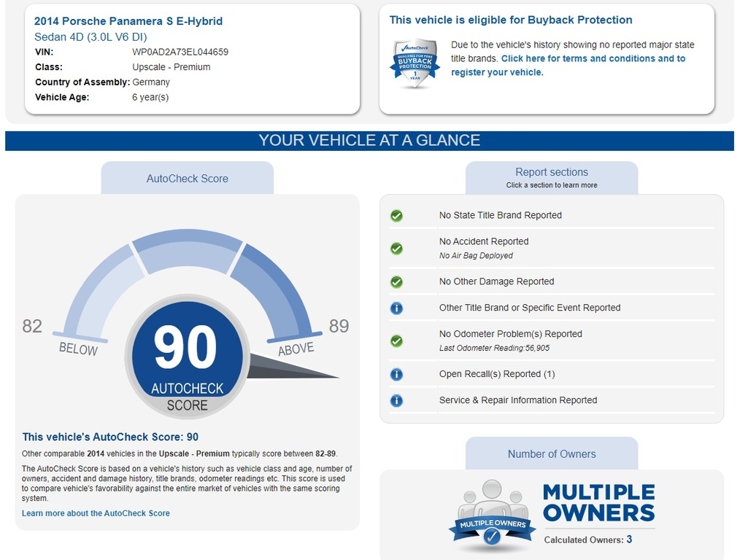
Task: Click info icon beside Service & Repair Information
Action: (x=396, y=400)
